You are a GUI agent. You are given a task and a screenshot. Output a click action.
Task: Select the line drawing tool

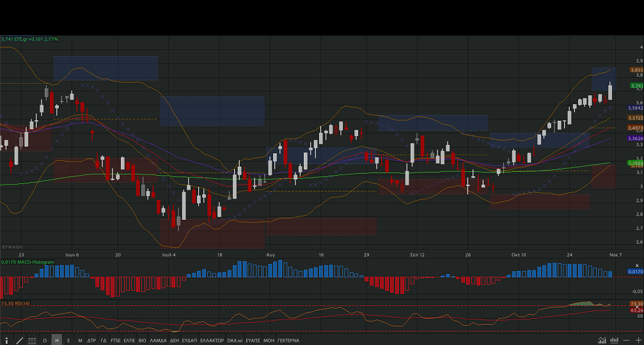(x=19, y=341)
